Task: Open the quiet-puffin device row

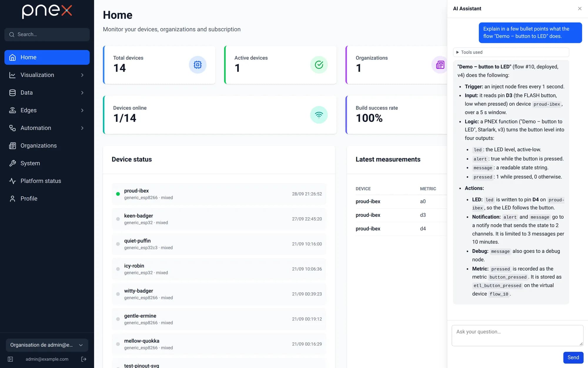Action: point(219,244)
